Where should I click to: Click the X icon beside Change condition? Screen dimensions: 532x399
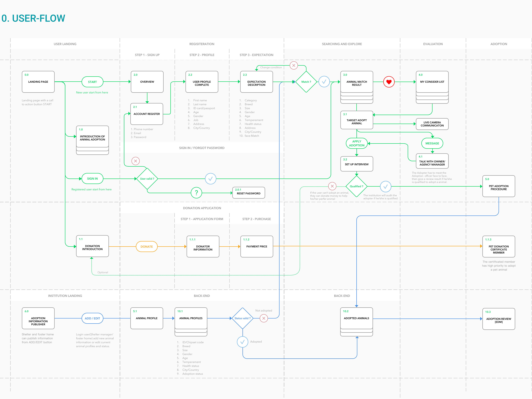pos(294,65)
